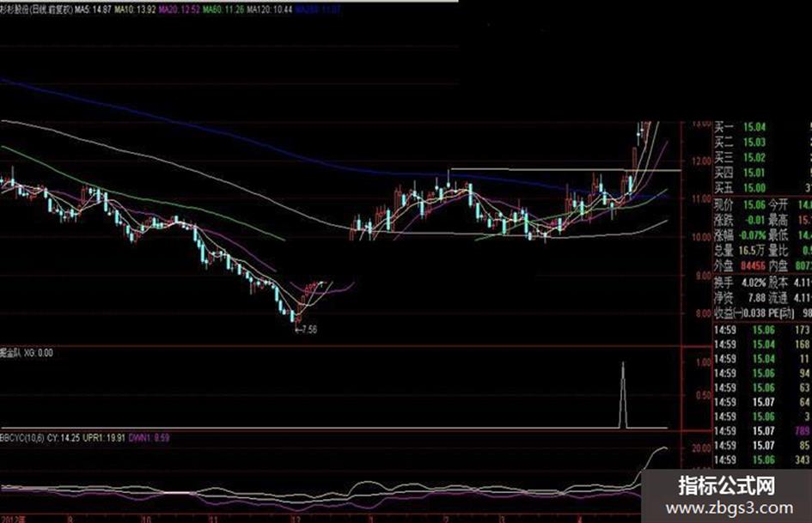Click the 现价 value 15.06
812x523 pixels.
tap(754, 204)
